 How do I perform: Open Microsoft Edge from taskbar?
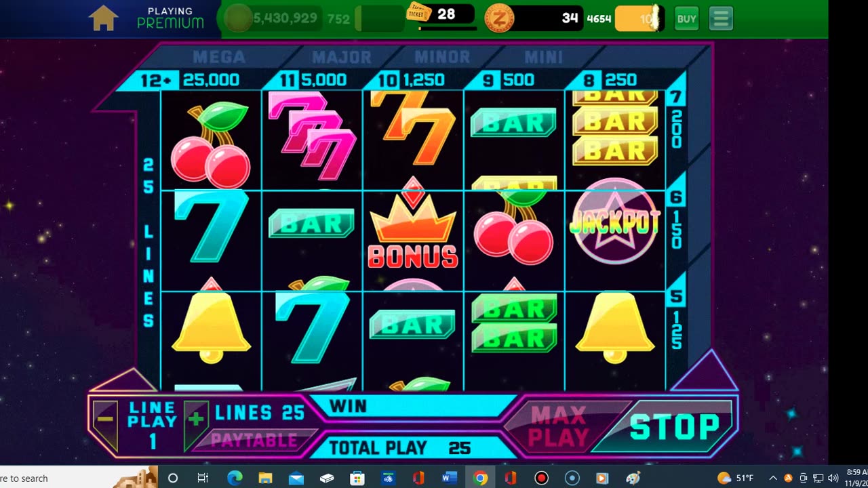235,478
